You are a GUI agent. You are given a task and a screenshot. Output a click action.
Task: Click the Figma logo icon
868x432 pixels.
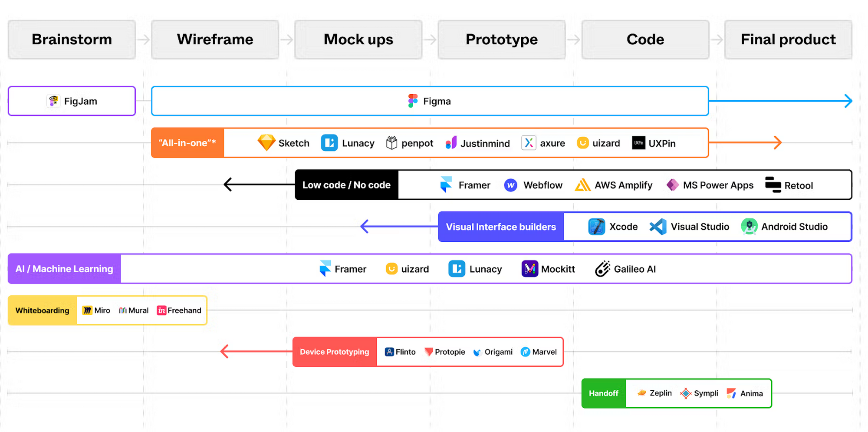click(413, 101)
